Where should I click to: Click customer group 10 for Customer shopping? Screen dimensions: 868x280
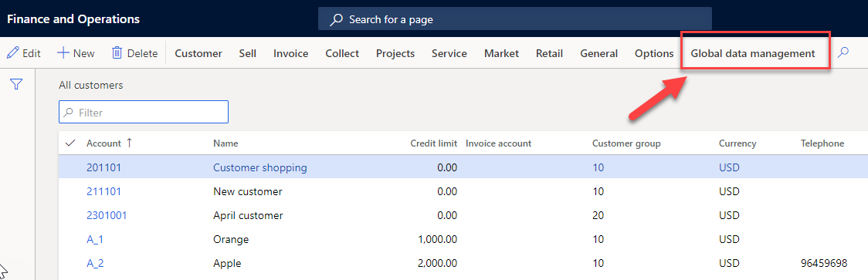pyautogui.click(x=598, y=167)
